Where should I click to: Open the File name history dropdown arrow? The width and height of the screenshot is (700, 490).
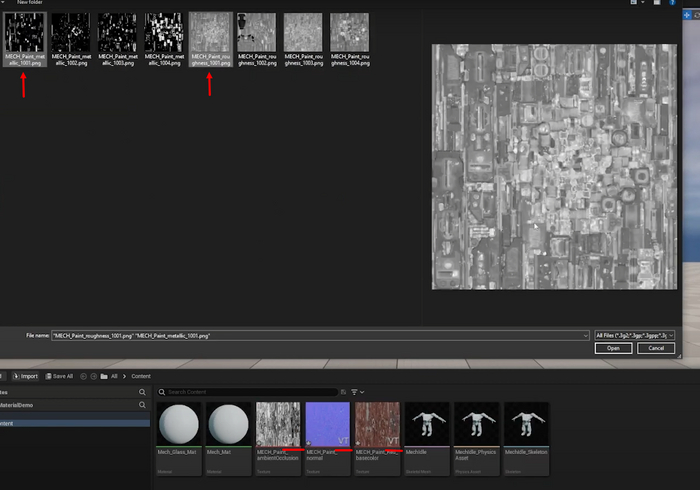pos(584,335)
